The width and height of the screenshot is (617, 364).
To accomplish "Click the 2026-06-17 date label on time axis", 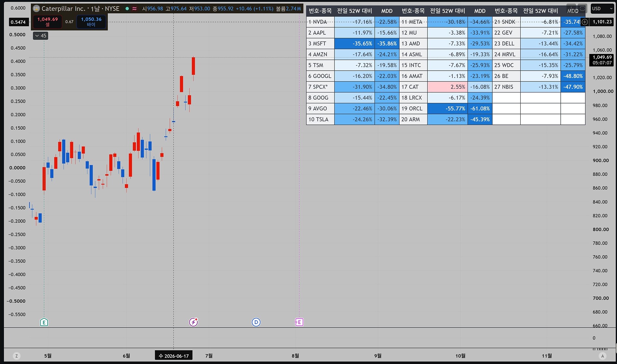I will tap(174, 356).
